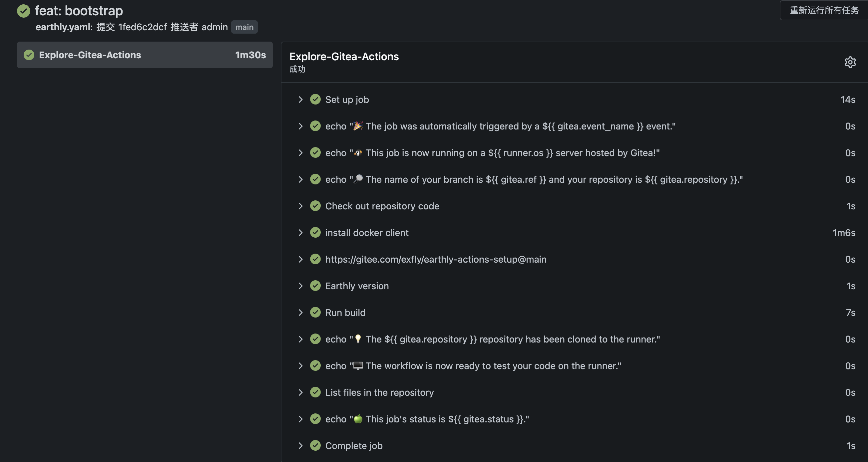Click the check icon next to Complete job
The image size is (868, 462).
pyautogui.click(x=315, y=445)
